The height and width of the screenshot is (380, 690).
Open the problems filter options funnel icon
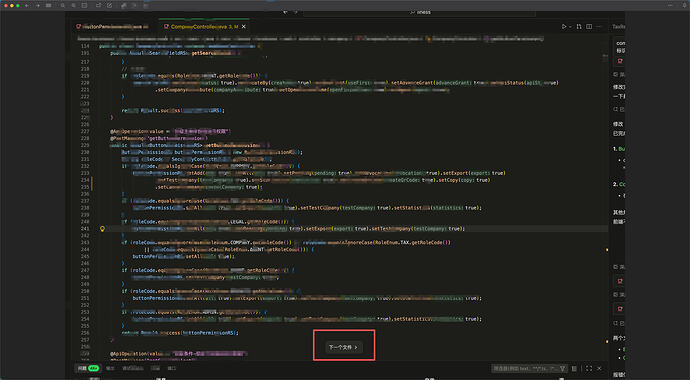pos(562,369)
